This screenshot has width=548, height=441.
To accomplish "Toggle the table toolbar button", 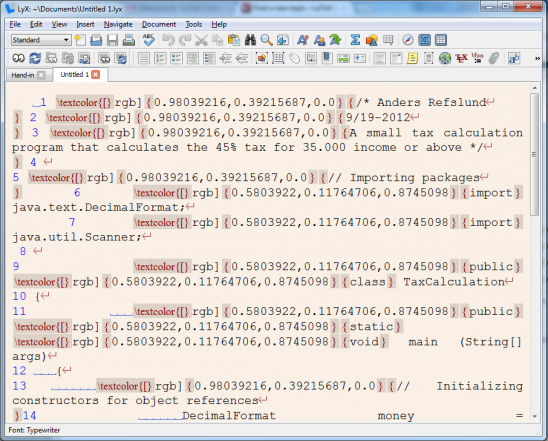I will click(441, 40).
